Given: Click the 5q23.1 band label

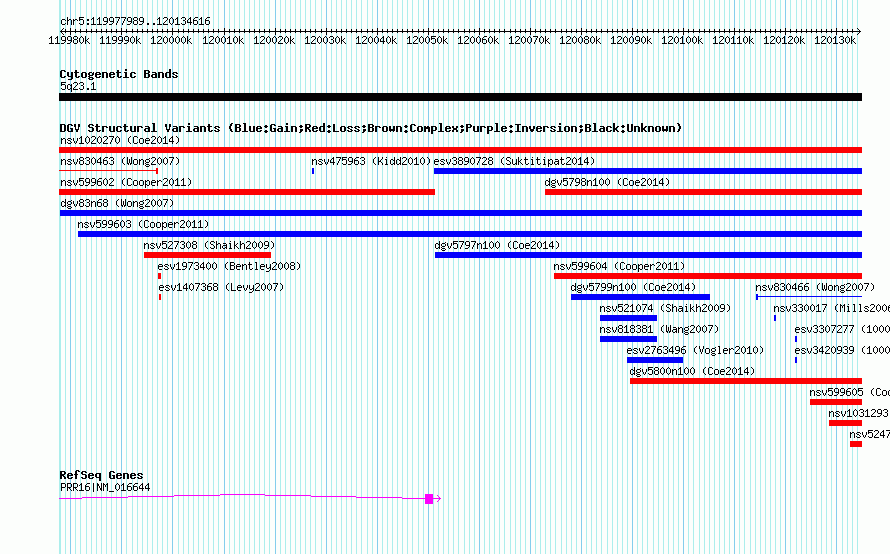Looking at the screenshot, I should (x=78, y=86).
